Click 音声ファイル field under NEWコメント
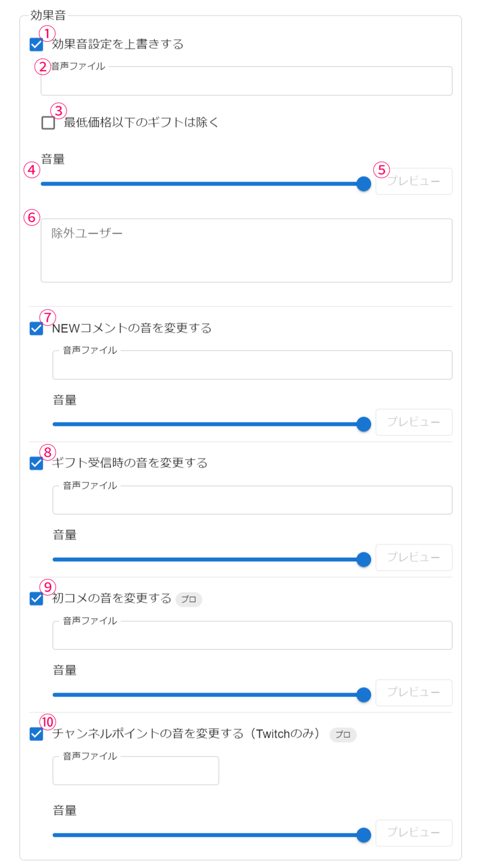481x868 pixels. pos(252,365)
